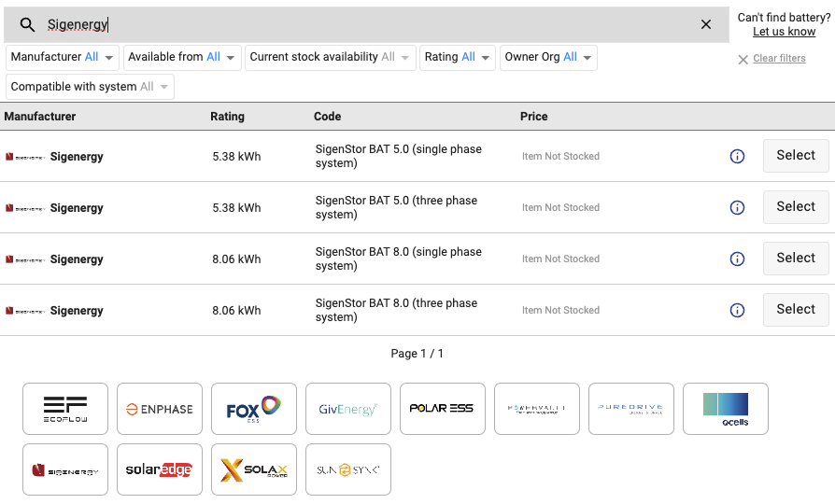Select SigenStor BAT 5.0 single phase battery
The height and width of the screenshot is (504, 835).
coord(796,156)
